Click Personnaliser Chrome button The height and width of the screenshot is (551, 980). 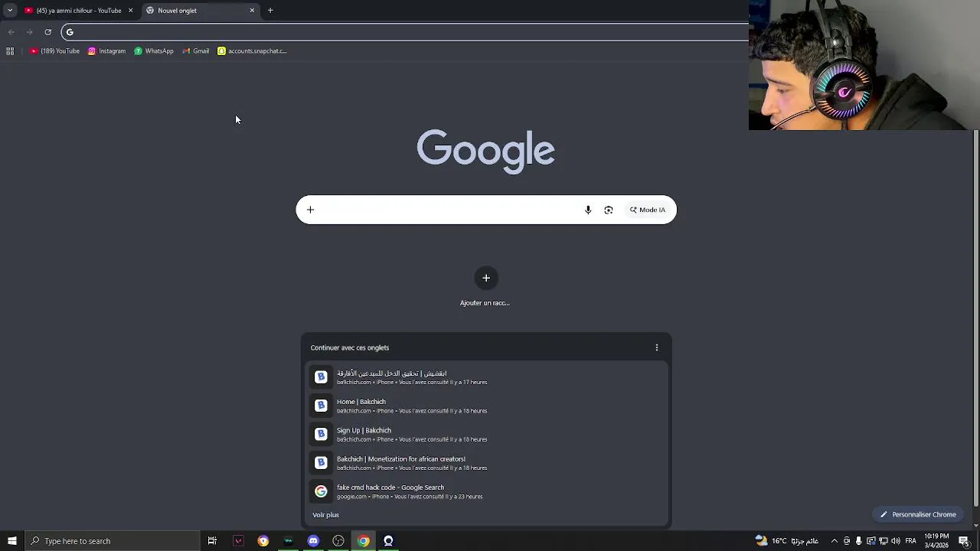pos(918,514)
